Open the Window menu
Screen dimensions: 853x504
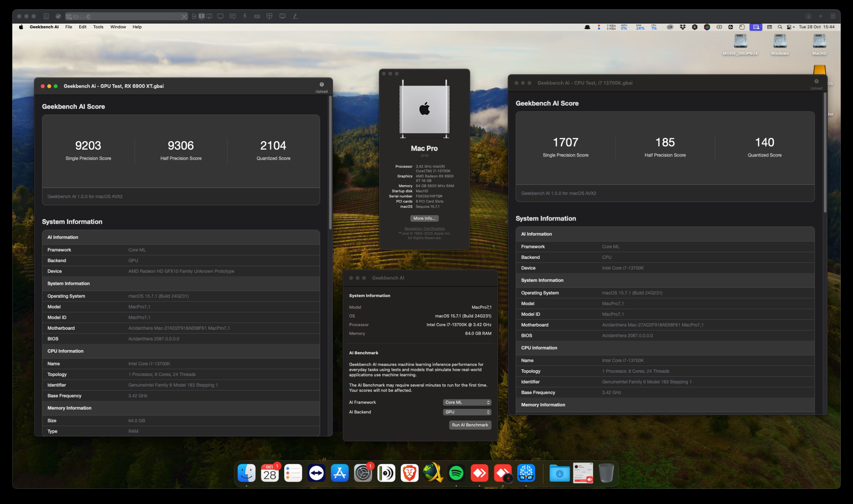[x=118, y=27]
